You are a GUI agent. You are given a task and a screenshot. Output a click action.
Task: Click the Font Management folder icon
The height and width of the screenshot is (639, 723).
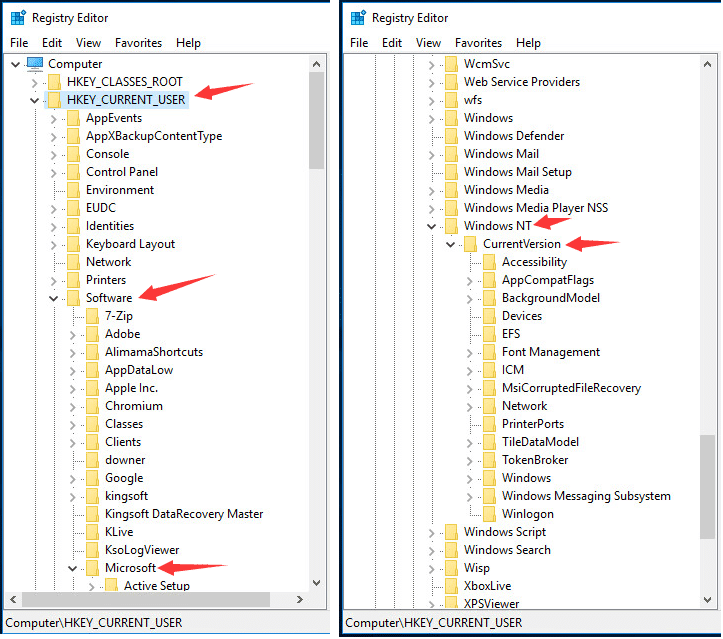click(489, 352)
